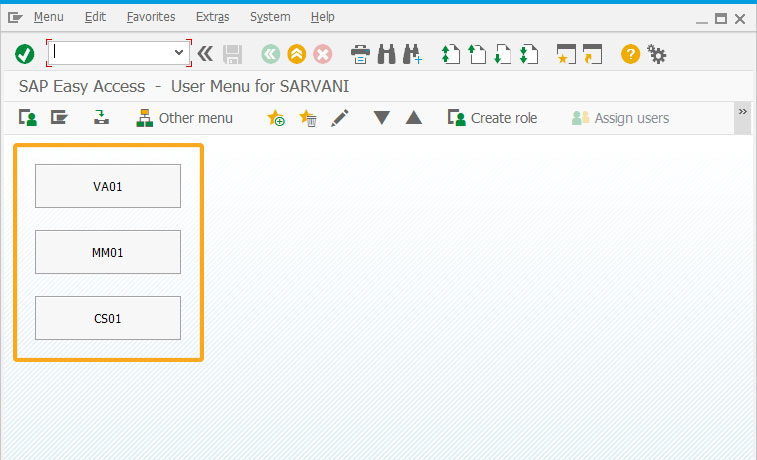Open the transaction command field dropdown arrow
Viewport: 757px width, 460px height.
pos(179,52)
